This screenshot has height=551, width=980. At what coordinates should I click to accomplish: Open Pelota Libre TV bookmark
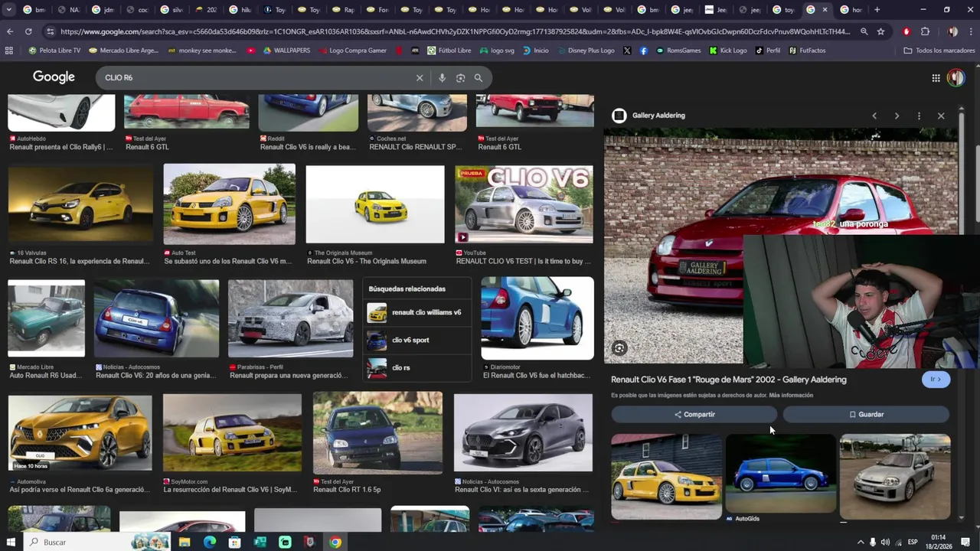(54, 51)
